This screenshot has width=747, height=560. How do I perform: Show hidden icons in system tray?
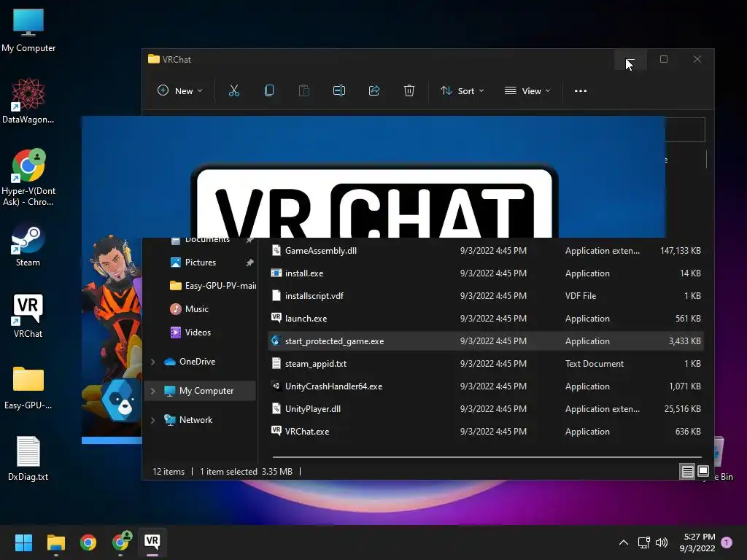pos(623,542)
